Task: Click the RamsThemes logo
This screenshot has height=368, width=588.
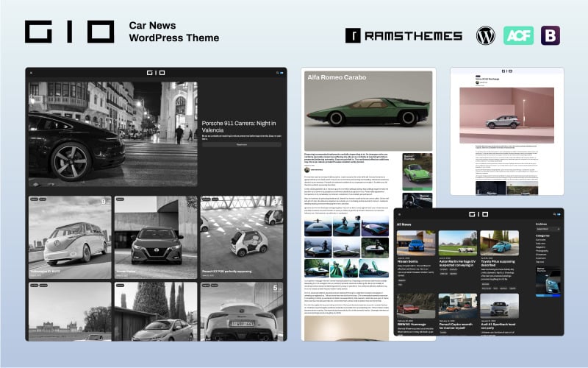Action: [403, 35]
